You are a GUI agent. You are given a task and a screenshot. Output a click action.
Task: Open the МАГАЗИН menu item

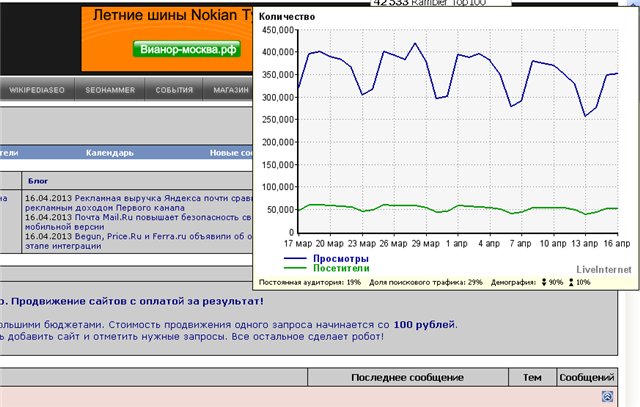click(231, 90)
